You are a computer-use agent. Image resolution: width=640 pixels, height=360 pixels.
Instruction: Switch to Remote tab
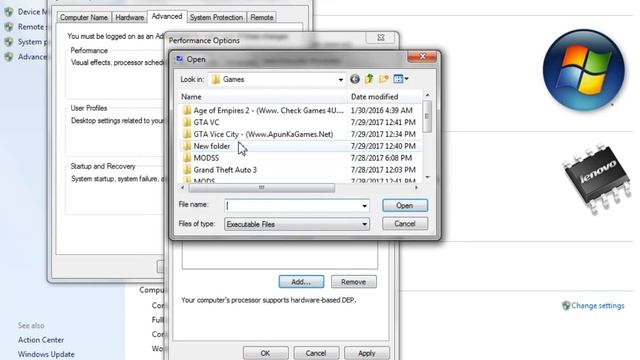click(262, 18)
